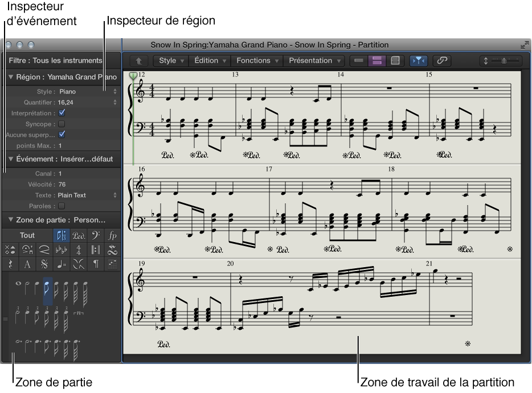Uncheck the Interprétation checkbox
Screen dimensions: 532x393
click(x=62, y=113)
